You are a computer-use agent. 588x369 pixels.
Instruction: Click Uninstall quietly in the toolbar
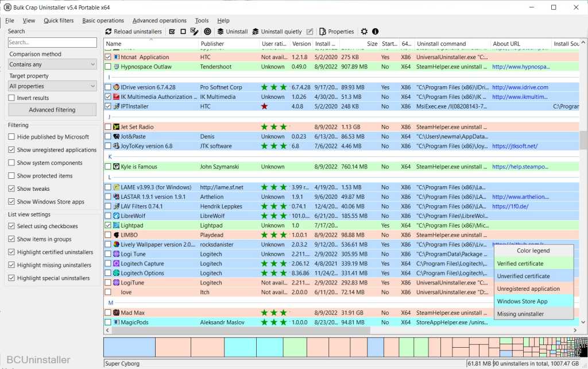click(x=277, y=32)
